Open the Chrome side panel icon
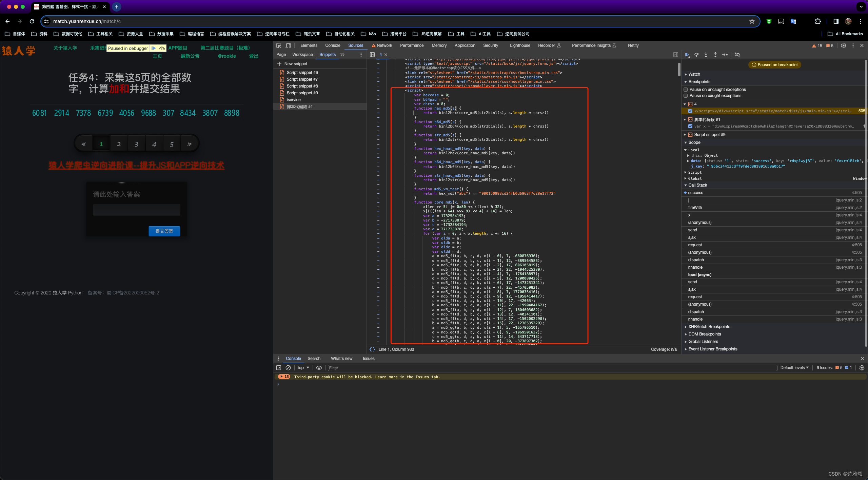The image size is (868, 480). click(x=836, y=21)
